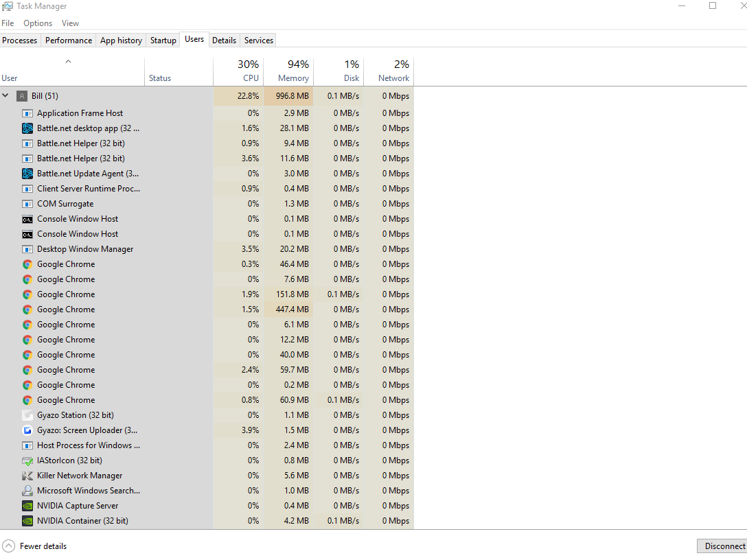Viewport: 747px width, 560px height.
Task: Click the Application Frame Host process icon
Action: 27,113
